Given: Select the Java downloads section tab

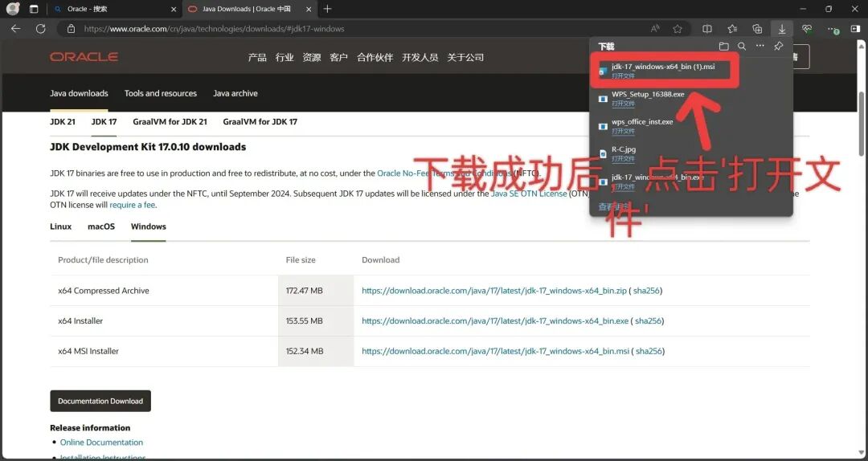Looking at the screenshot, I should pos(79,93).
